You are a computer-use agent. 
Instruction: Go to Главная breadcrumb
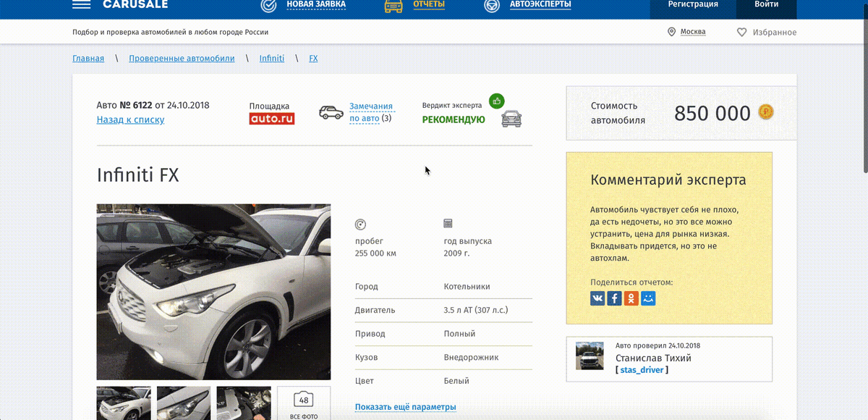coord(88,58)
